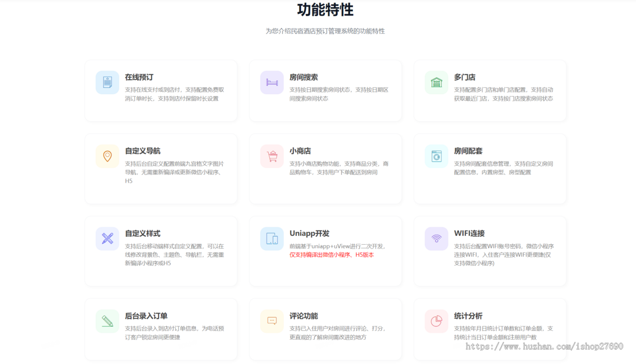Click the 小商店 shopping cart icon
This screenshot has width=636, height=364.
click(272, 156)
